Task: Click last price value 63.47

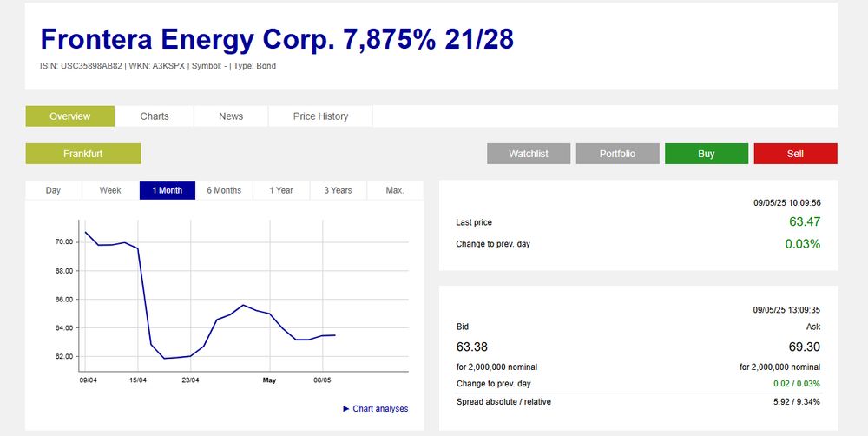Action: click(x=805, y=221)
